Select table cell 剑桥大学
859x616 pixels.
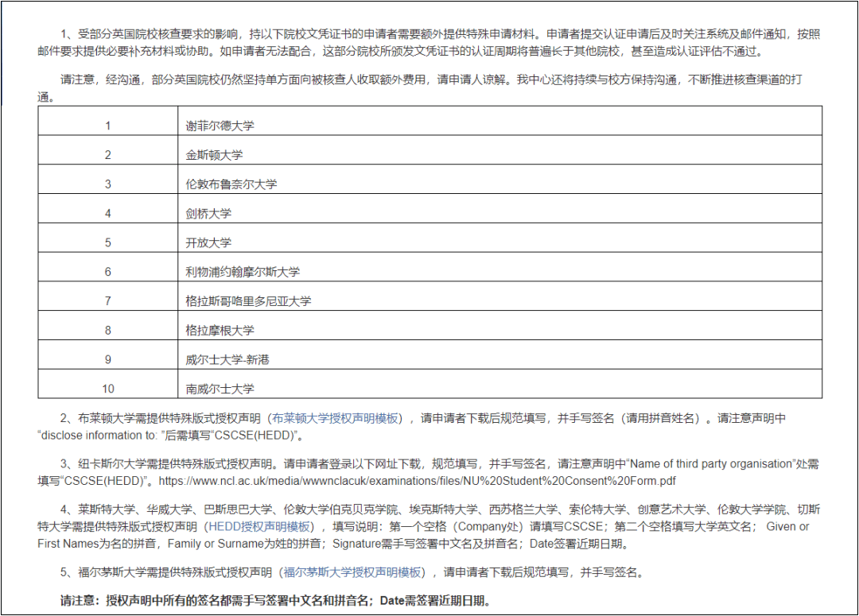coord(499,208)
